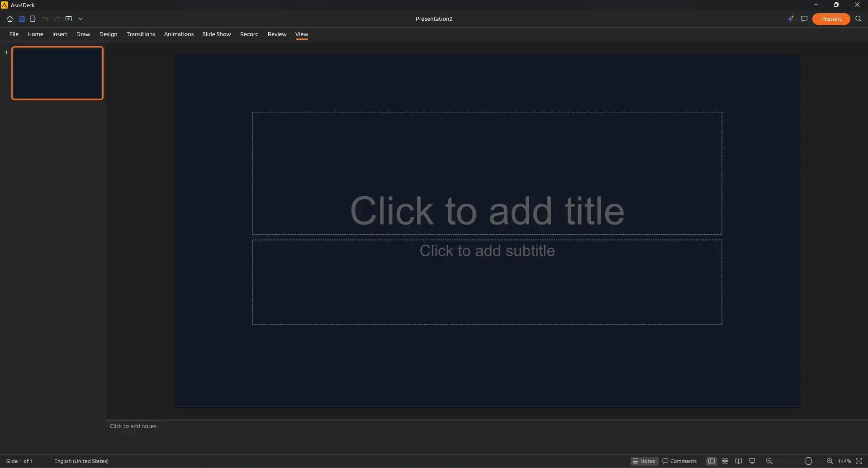Open the comments speech bubble icon in title bar
The height and width of the screenshot is (468, 868).
tap(804, 19)
